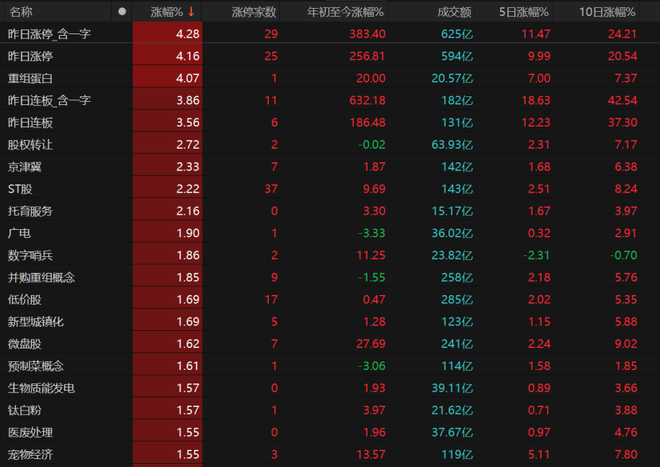
Task: Click the 名称 column header
Action: click(x=21, y=12)
